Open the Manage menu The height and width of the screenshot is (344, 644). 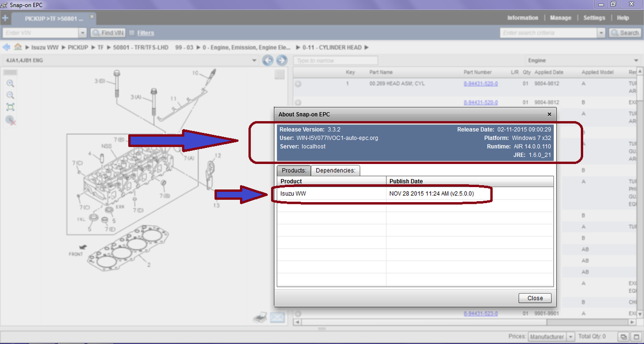[560, 18]
